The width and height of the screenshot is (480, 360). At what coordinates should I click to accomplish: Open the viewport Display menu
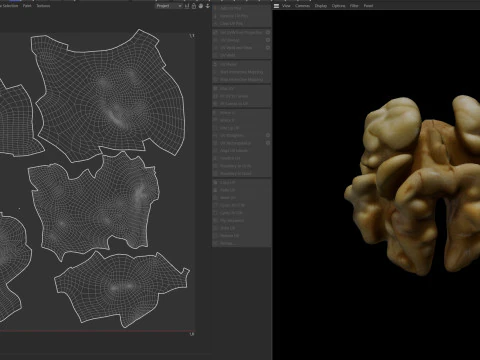point(321,6)
